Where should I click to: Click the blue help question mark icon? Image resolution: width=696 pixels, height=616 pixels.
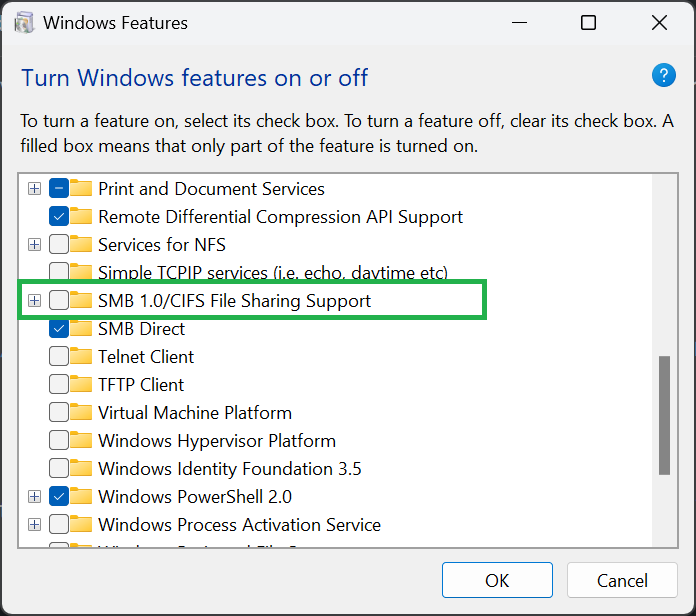click(x=664, y=75)
